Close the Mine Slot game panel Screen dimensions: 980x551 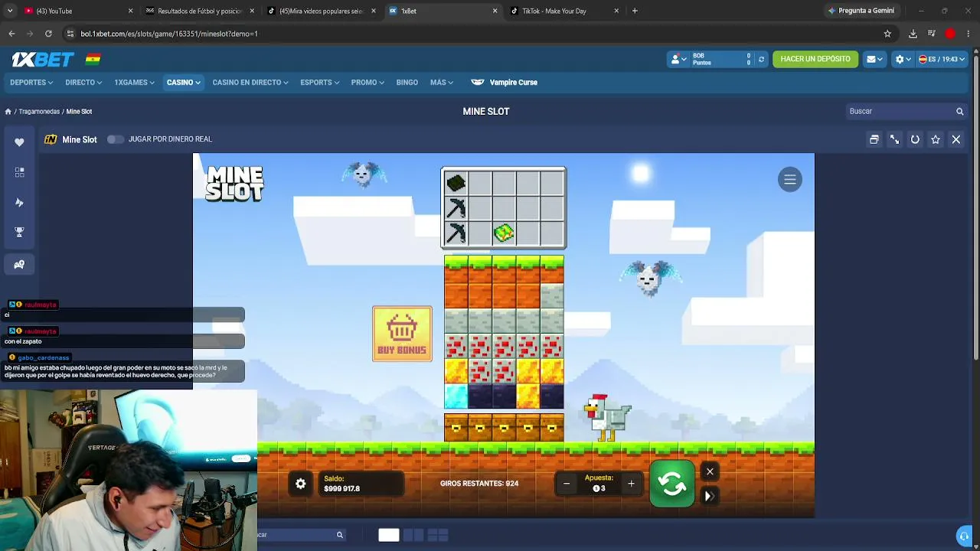click(956, 139)
